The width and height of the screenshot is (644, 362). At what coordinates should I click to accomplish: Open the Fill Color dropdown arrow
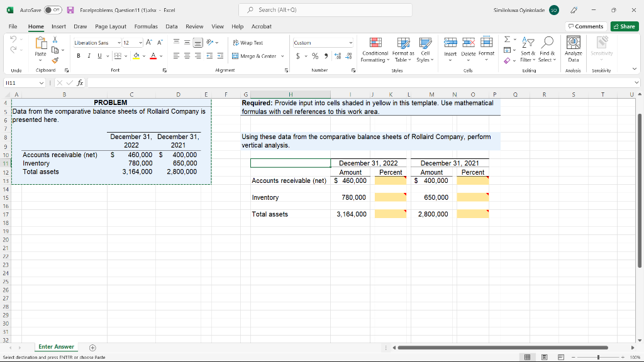tap(144, 55)
